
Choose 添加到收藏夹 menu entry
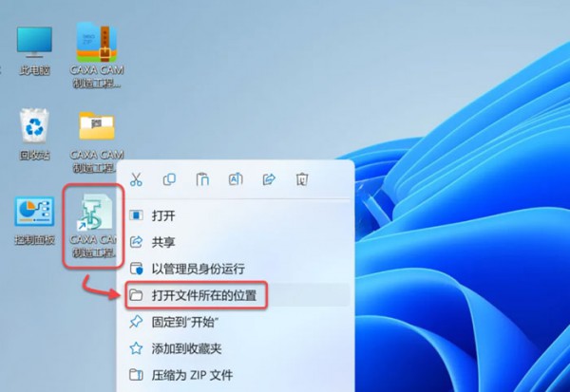click(x=238, y=348)
